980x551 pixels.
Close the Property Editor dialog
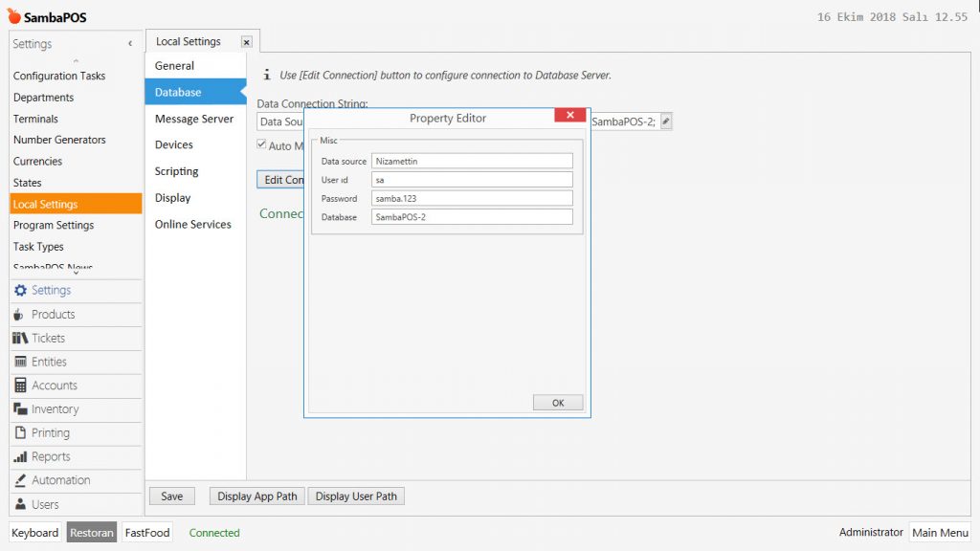coord(570,115)
